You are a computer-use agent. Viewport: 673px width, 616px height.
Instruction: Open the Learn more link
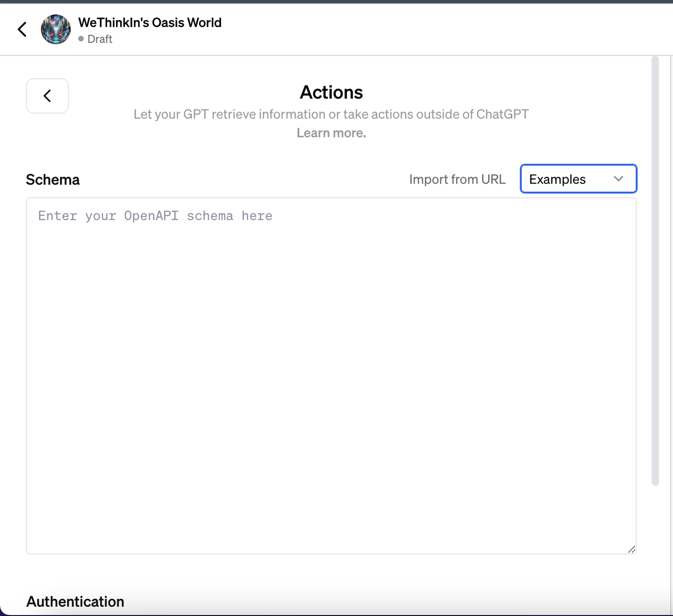pyautogui.click(x=331, y=133)
